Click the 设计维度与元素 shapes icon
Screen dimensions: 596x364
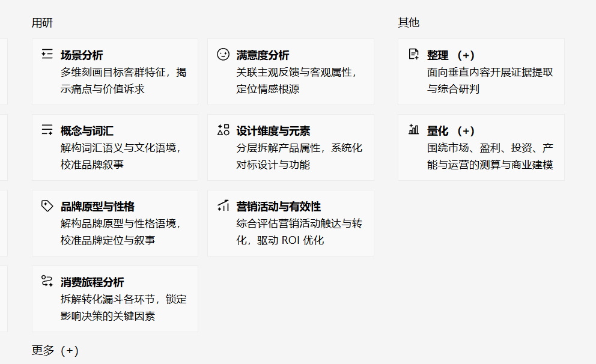pyautogui.click(x=223, y=130)
